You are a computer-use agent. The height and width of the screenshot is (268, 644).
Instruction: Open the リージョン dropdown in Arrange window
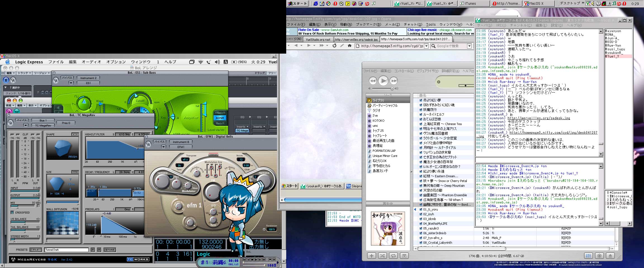pyautogui.click(x=42, y=73)
